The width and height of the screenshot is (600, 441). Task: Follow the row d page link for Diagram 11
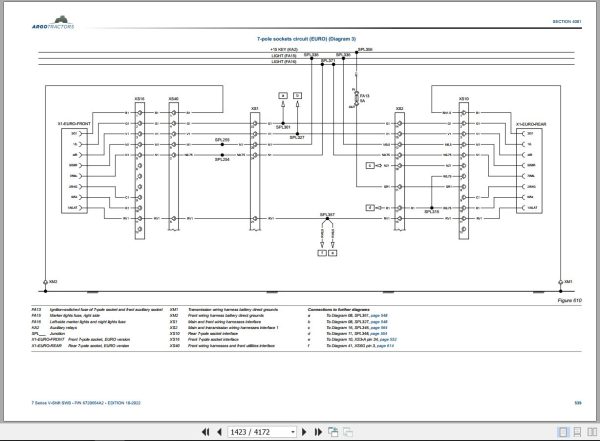[379, 334]
